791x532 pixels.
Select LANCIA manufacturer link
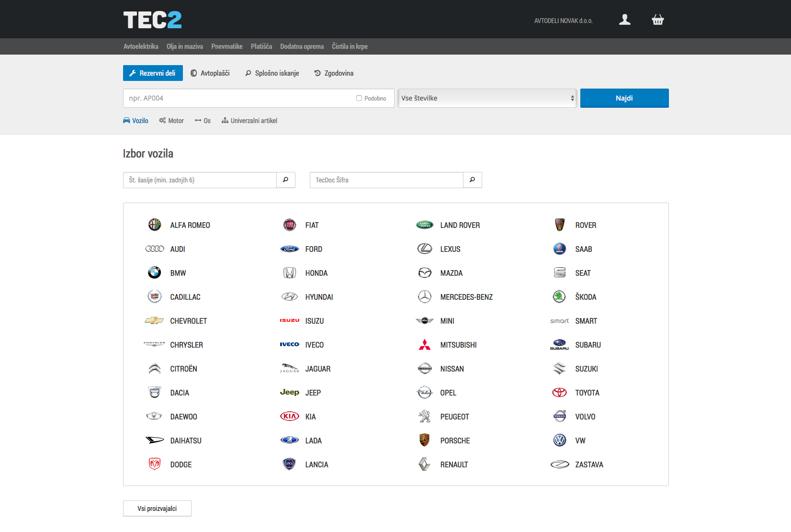317,464
